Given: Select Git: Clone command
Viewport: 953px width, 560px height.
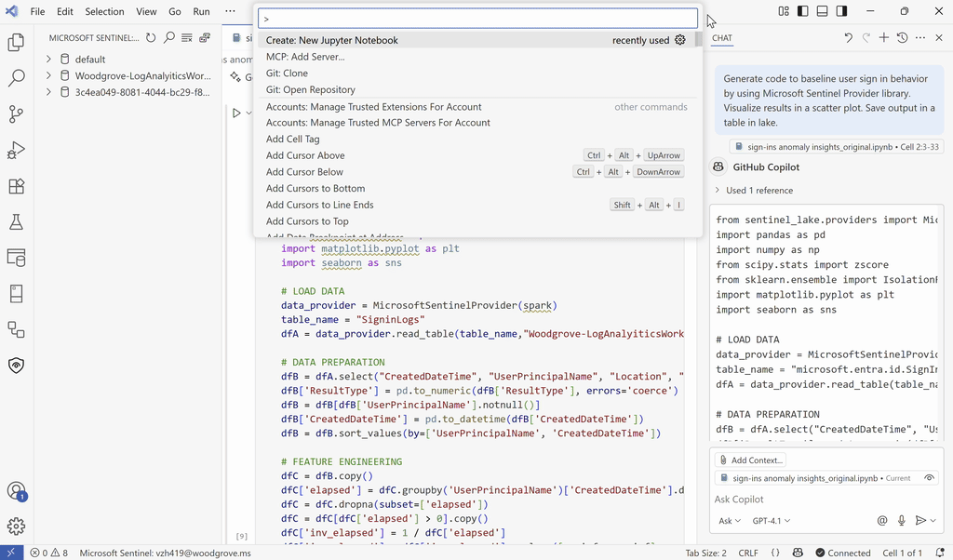Looking at the screenshot, I should 477,73.
